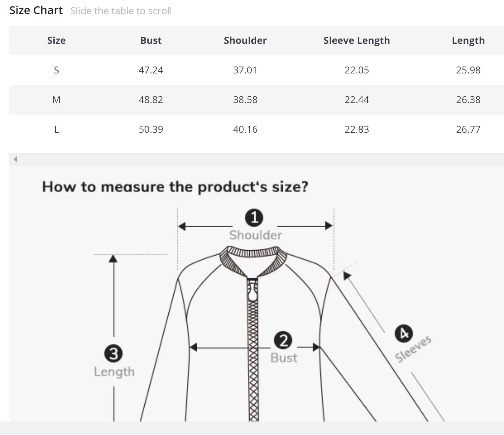Click the numbered 3 Length marker icon

pos(113,354)
